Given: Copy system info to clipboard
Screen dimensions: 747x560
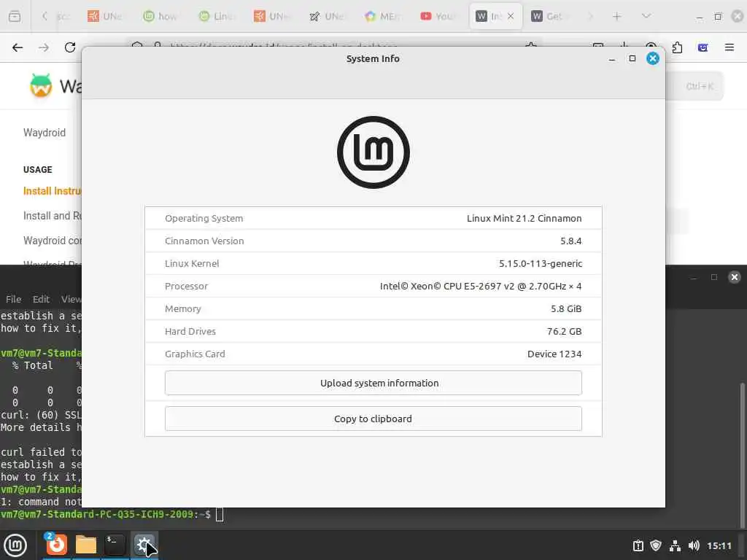Looking at the screenshot, I should [x=373, y=419].
